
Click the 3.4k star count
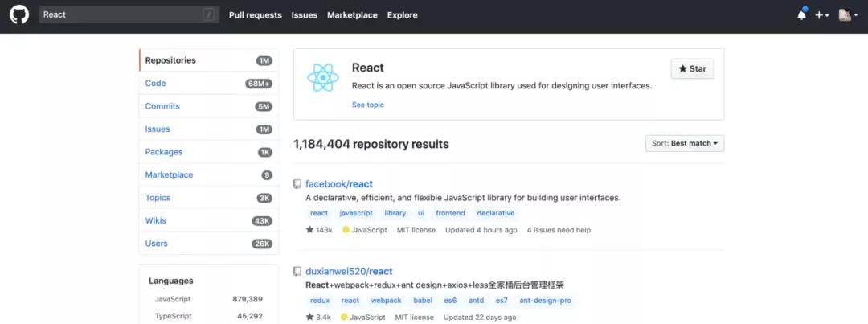click(318, 318)
